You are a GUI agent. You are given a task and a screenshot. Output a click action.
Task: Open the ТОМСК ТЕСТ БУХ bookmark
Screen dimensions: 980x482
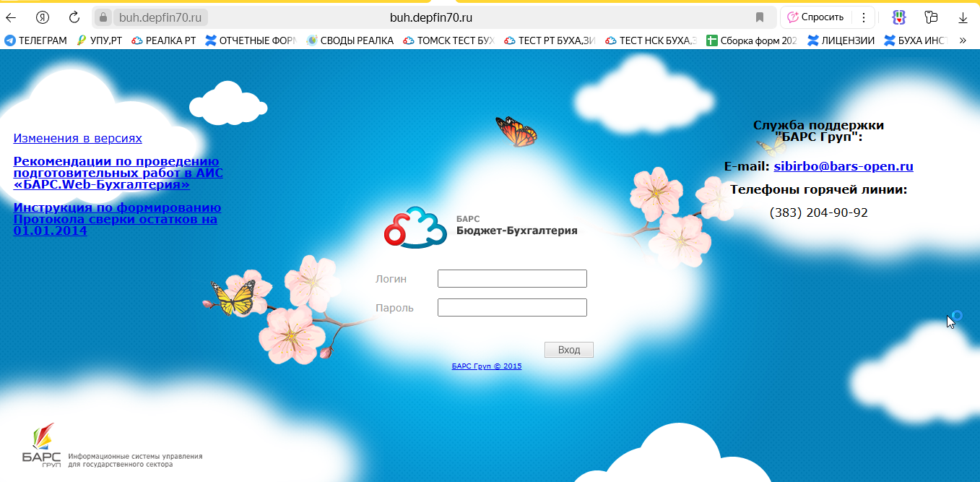pyautogui.click(x=448, y=40)
